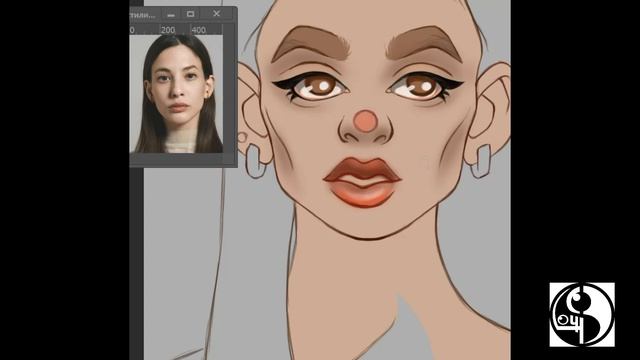Maximize the floating reference image window
This screenshot has height=360, width=640.
point(191,14)
